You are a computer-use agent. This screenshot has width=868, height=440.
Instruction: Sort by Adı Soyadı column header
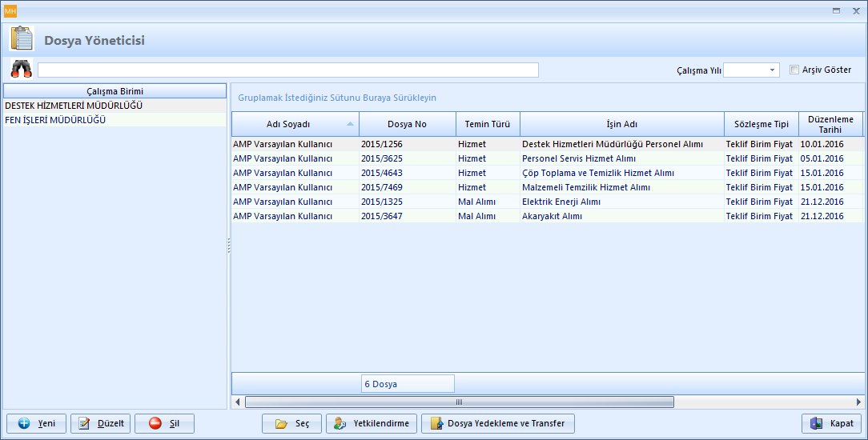coord(288,124)
